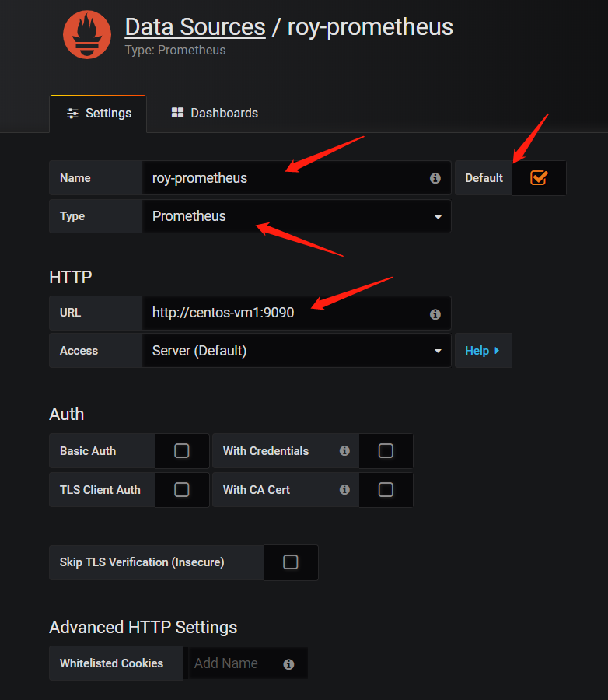This screenshot has width=608, height=700.
Task: Enable the With Credentials checkbox
Action: [386, 451]
